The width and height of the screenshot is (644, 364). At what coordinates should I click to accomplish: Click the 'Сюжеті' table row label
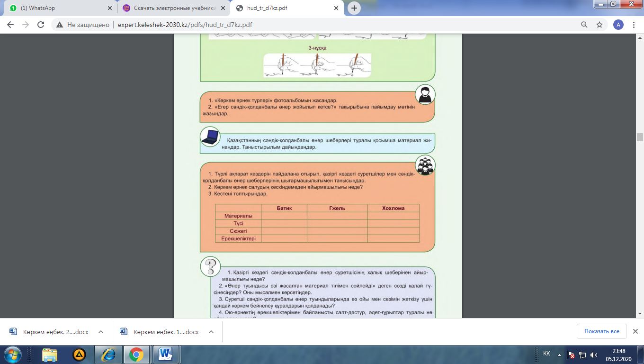[x=238, y=231]
